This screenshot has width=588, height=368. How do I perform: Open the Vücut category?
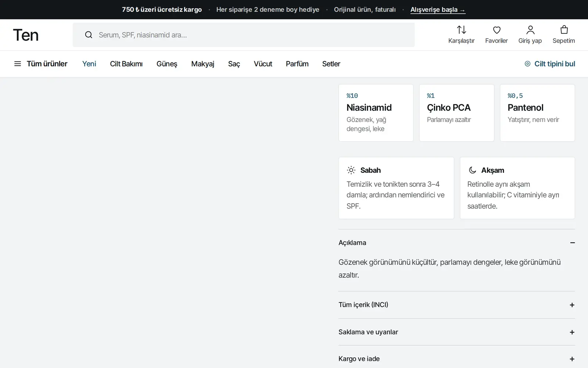[x=263, y=64]
